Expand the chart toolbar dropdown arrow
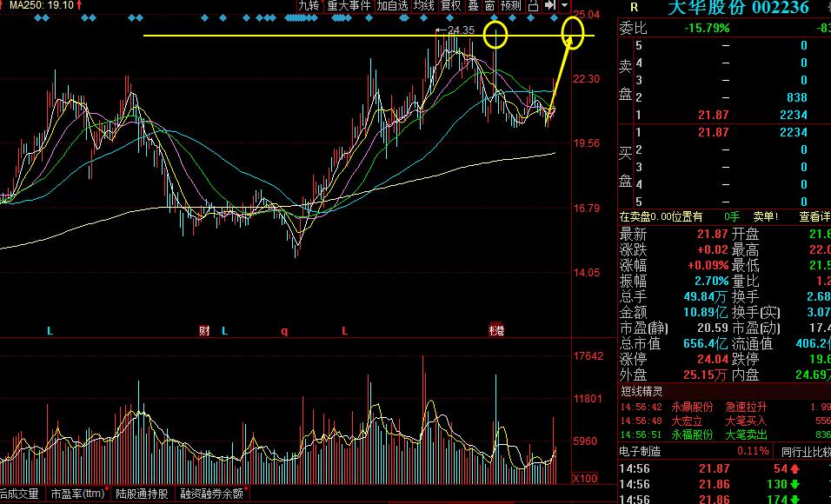The height and width of the screenshot is (504, 831). pyautogui.click(x=564, y=6)
